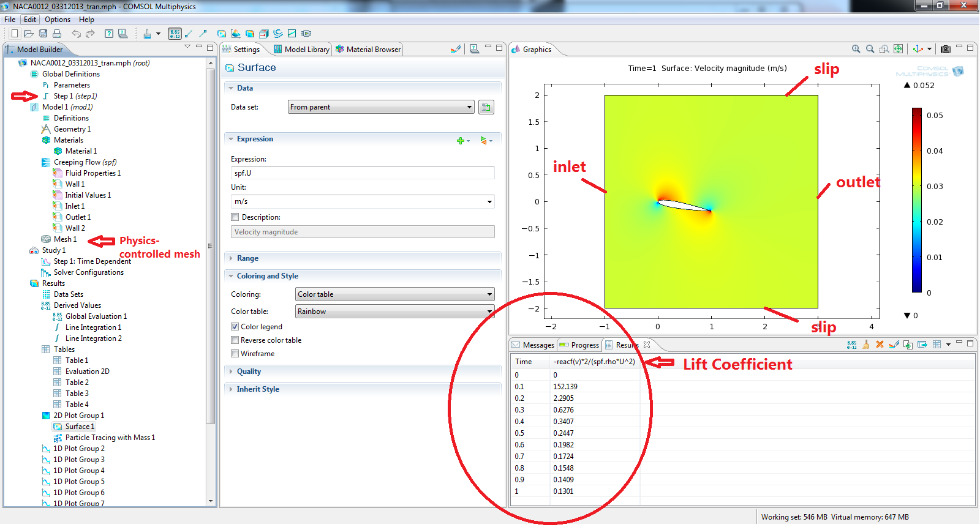Open the Options menu
The height and width of the screenshot is (530, 980).
58,20
